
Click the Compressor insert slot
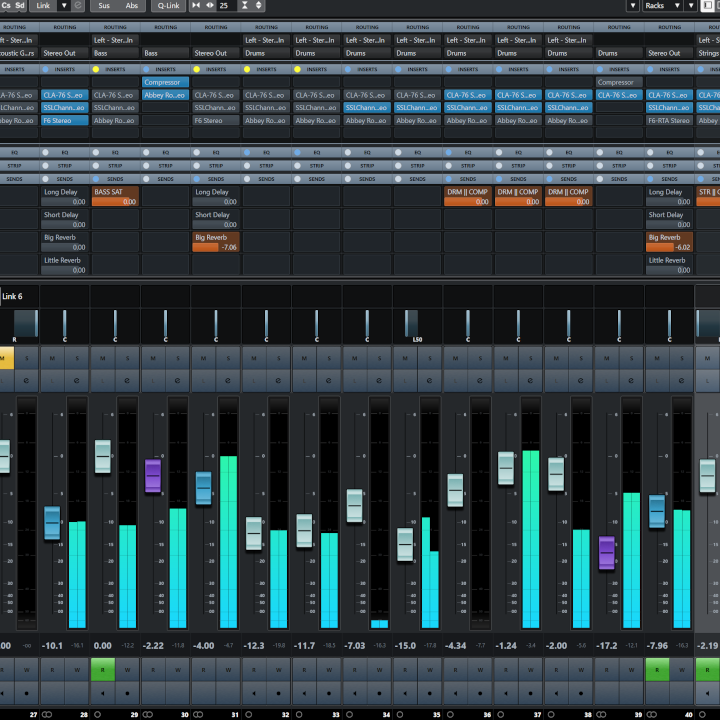[166, 82]
